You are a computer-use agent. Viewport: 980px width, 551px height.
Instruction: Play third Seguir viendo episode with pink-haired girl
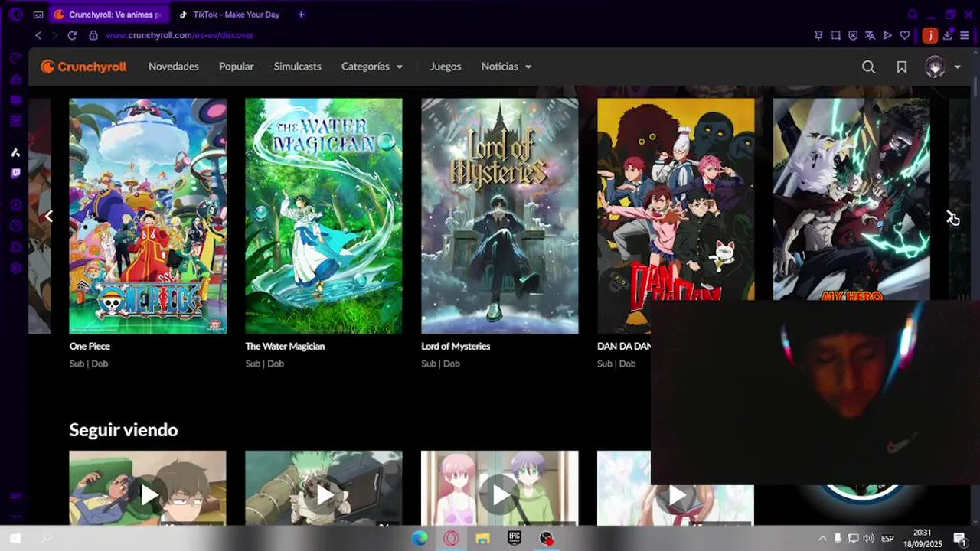(x=500, y=488)
